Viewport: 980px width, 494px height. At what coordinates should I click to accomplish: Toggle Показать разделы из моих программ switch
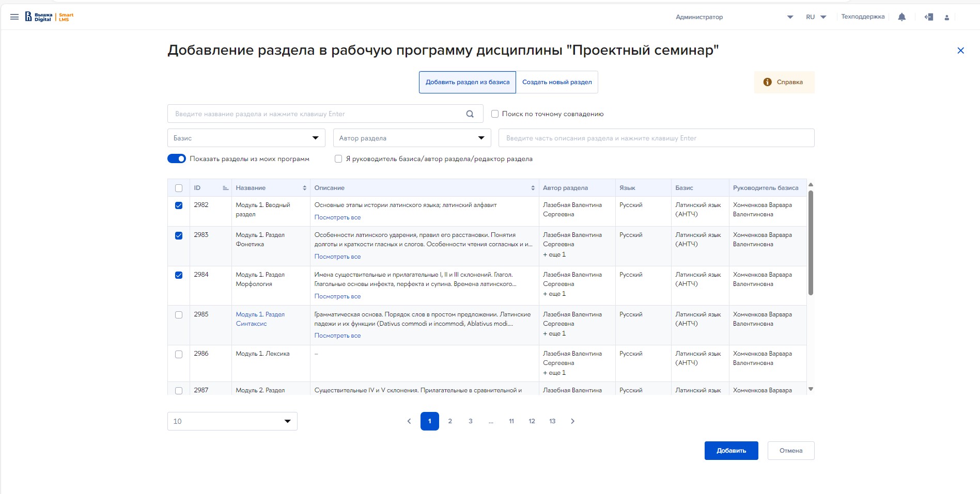pyautogui.click(x=177, y=159)
